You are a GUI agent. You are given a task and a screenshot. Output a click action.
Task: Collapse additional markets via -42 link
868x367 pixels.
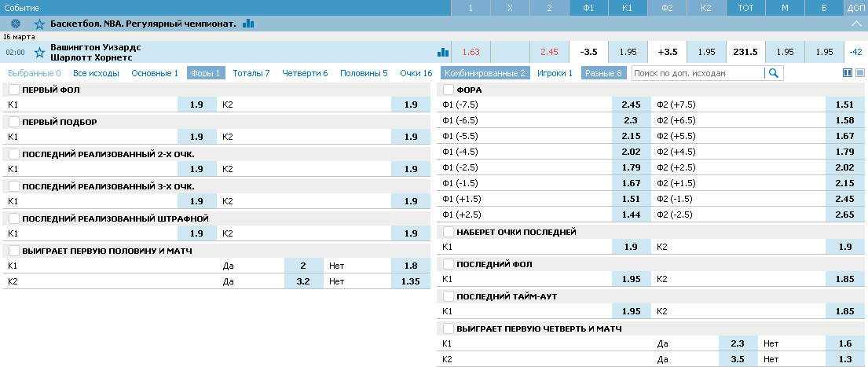(x=855, y=52)
